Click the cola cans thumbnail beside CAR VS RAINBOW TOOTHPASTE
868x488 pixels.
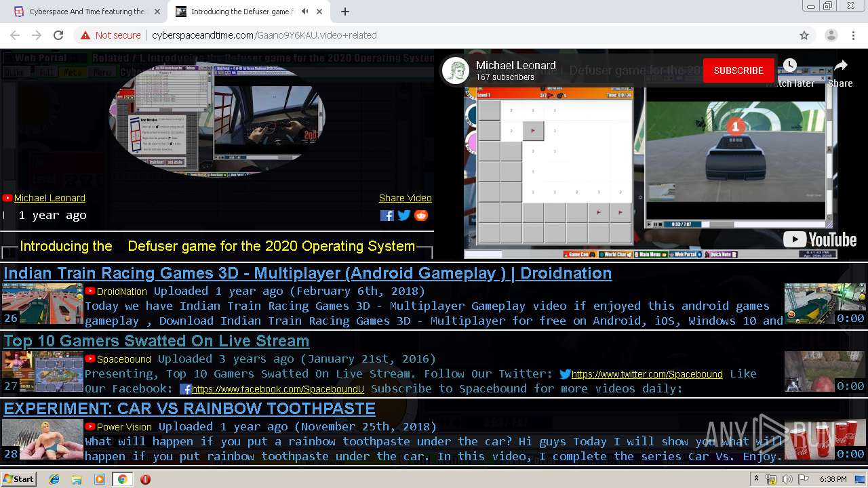(825, 439)
